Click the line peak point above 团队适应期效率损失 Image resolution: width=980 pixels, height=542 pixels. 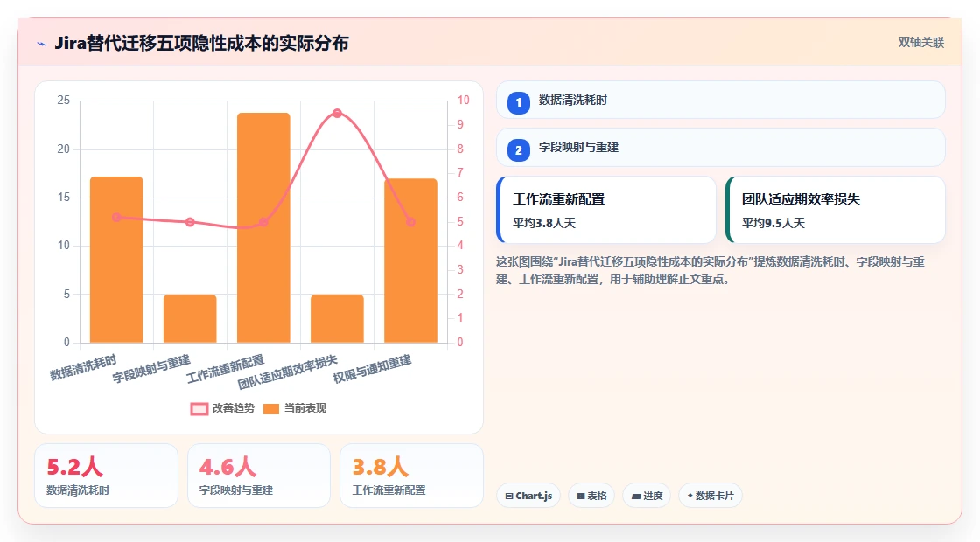(x=337, y=113)
